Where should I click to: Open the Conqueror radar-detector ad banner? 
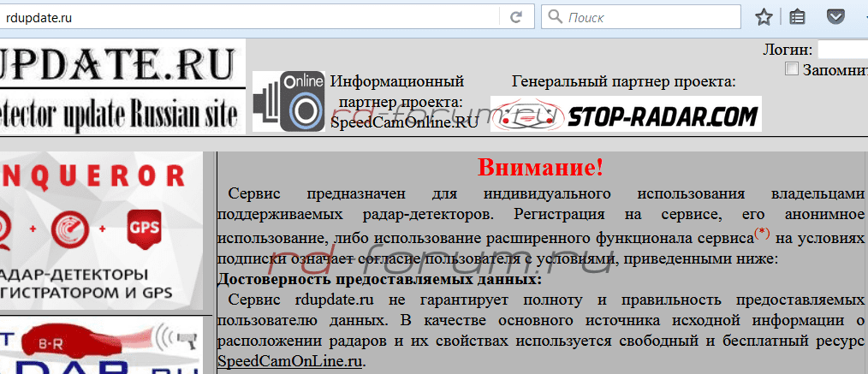102,230
